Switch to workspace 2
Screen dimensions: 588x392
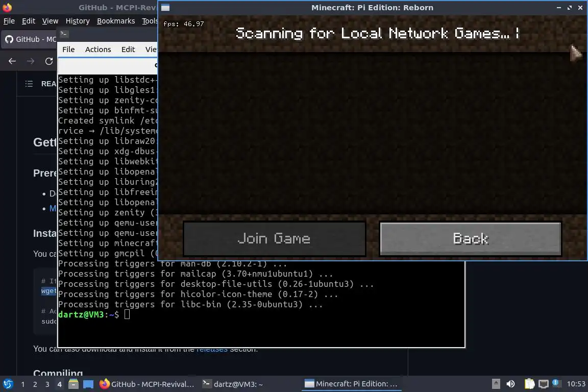tap(35, 384)
